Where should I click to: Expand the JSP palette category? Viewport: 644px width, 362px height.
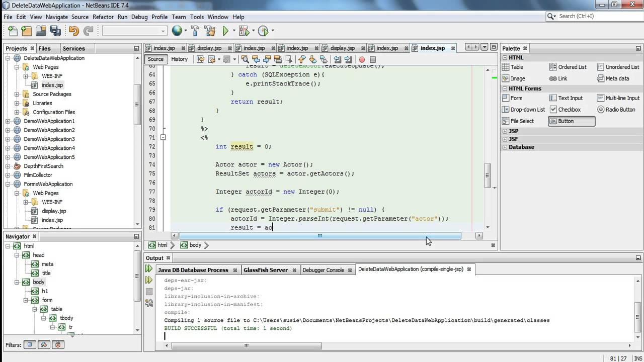point(505,131)
